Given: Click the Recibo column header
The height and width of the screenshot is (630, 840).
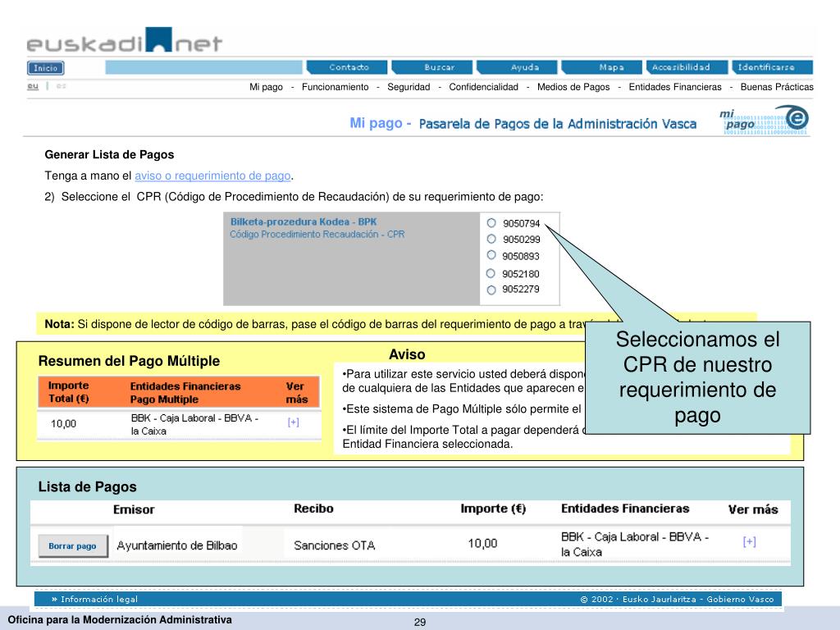Looking at the screenshot, I should click(x=313, y=509).
